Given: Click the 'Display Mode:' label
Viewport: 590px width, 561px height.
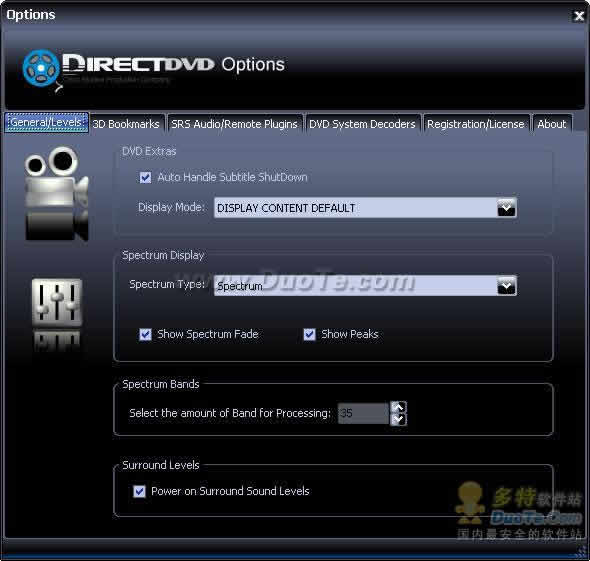Looking at the screenshot, I should tap(171, 207).
